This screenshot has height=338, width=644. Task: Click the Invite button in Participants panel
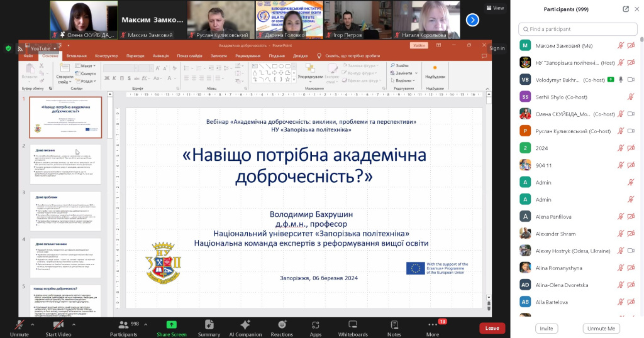coord(547,329)
